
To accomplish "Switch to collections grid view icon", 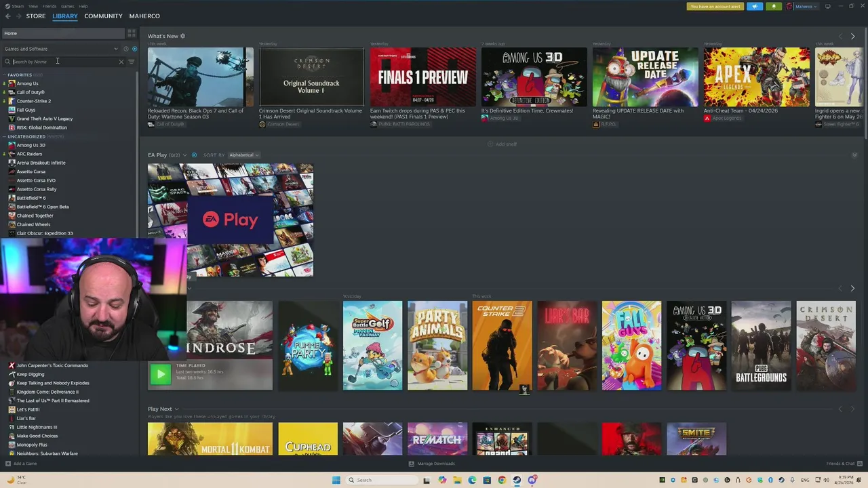I will (132, 33).
